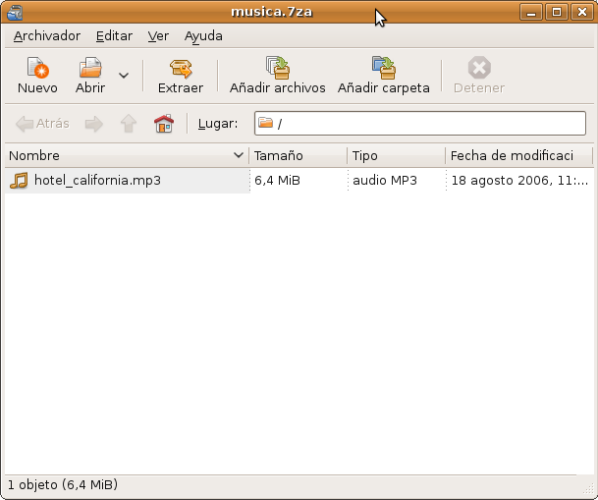
Task: Add a folder via Añadir carpeta
Action: coord(384,68)
